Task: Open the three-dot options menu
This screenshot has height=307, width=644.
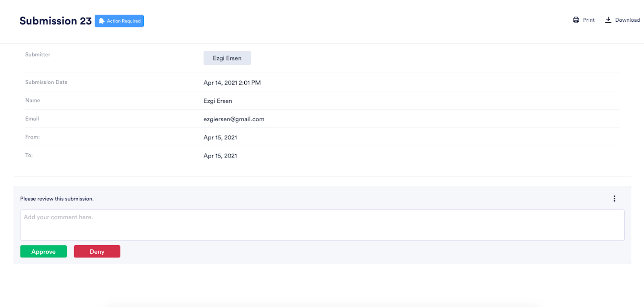Action: click(614, 199)
